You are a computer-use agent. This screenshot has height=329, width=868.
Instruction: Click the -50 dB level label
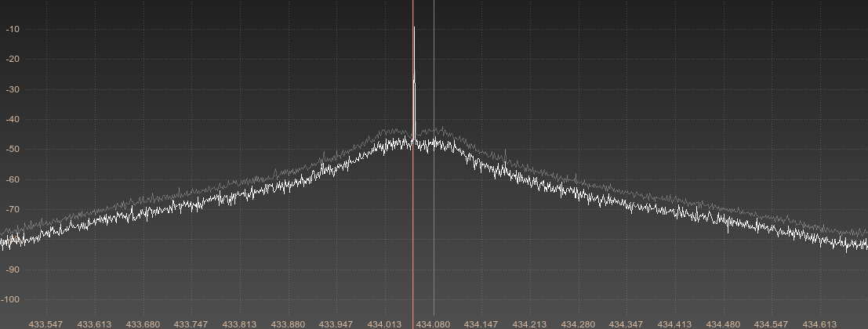click(x=12, y=150)
